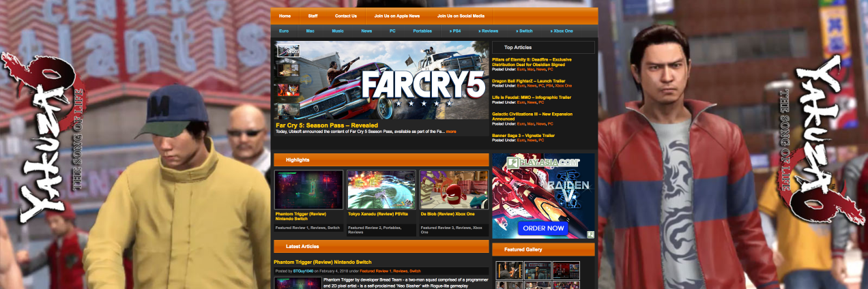Expand the » PS4 dropdown menu
Image resolution: width=868 pixels, height=289 pixels.
click(455, 31)
